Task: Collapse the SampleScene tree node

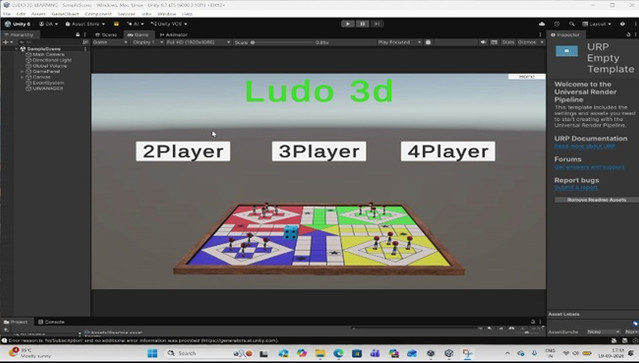Action: (x=17, y=49)
